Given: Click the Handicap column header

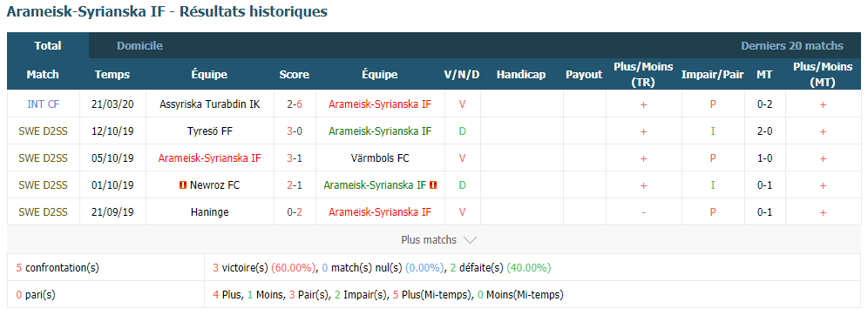Looking at the screenshot, I should point(521,75).
